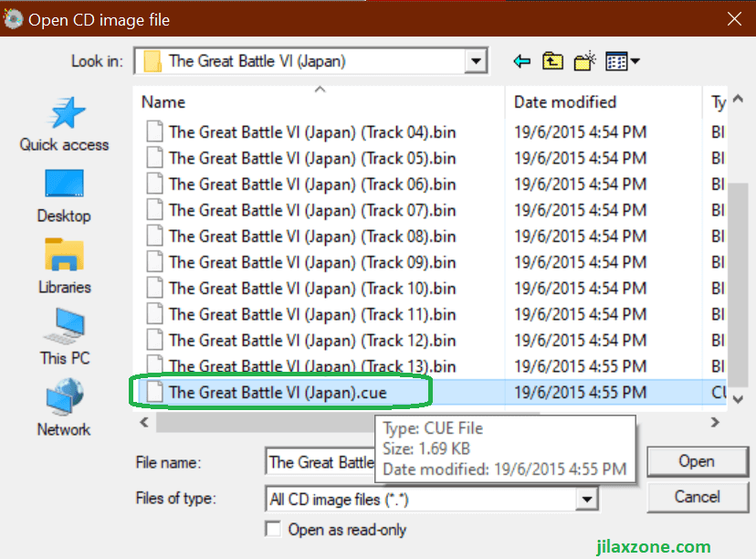The image size is (756, 559).
Task: Expand the Look in folder dropdown
Action: (x=476, y=61)
